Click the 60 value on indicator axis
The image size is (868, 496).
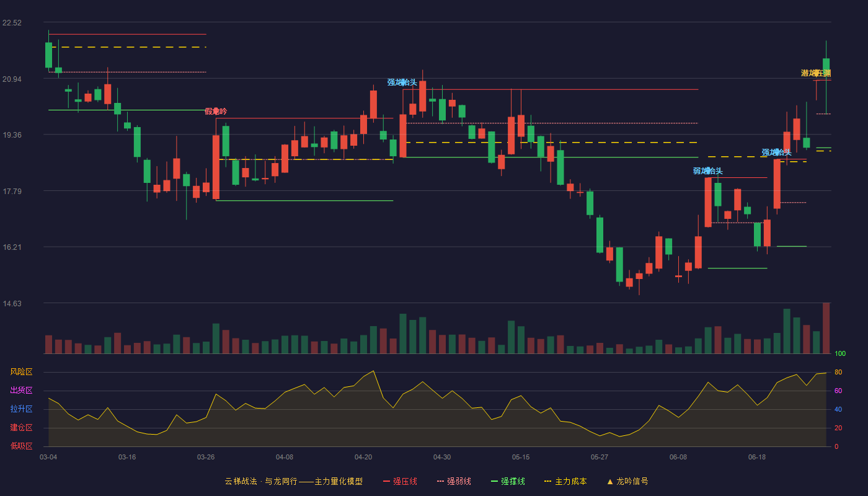tap(838, 391)
